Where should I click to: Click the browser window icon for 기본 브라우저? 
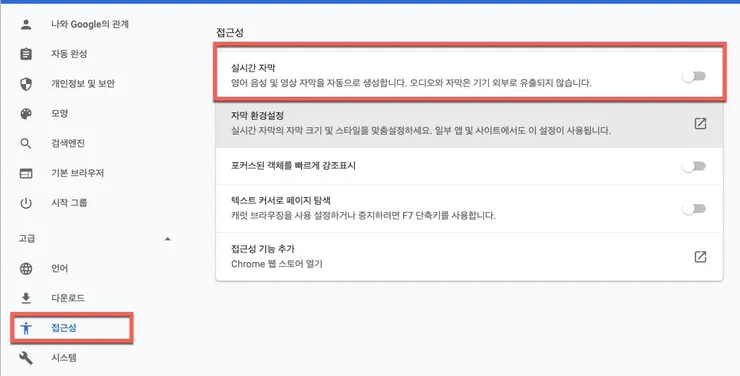(x=26, y=173)
